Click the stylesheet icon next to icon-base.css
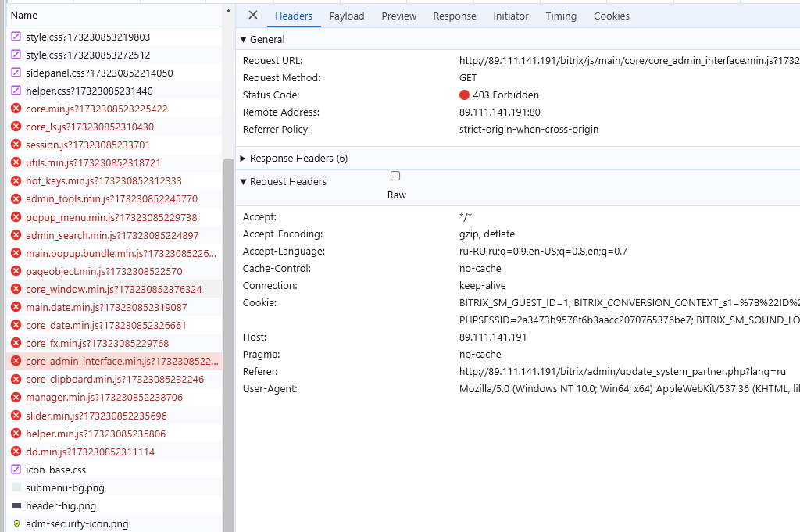The height and width of the screenshot is (532, 800). (x=16, y=470)
